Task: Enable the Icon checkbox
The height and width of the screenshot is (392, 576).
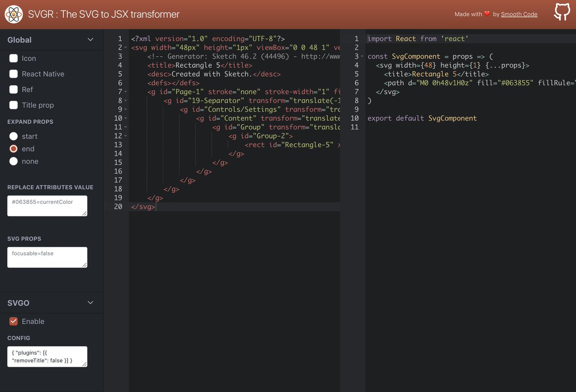Action: click(13, 58)
